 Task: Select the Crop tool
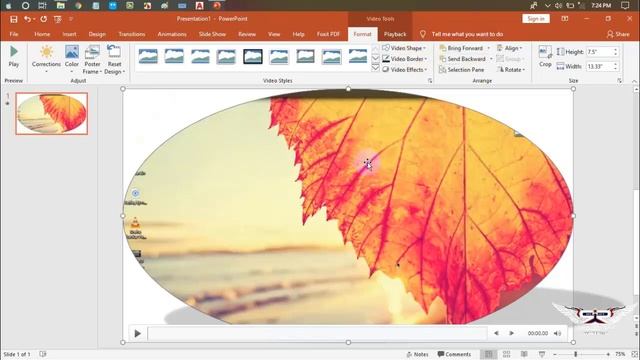(545, 56)
